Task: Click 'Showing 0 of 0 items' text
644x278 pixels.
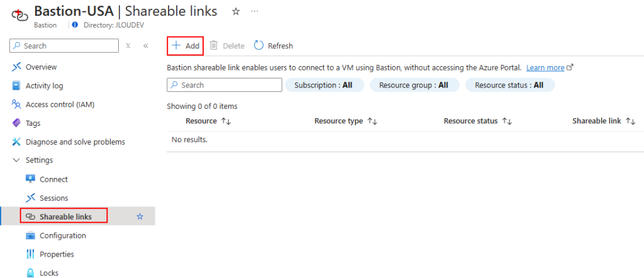Action: [202, 106]
